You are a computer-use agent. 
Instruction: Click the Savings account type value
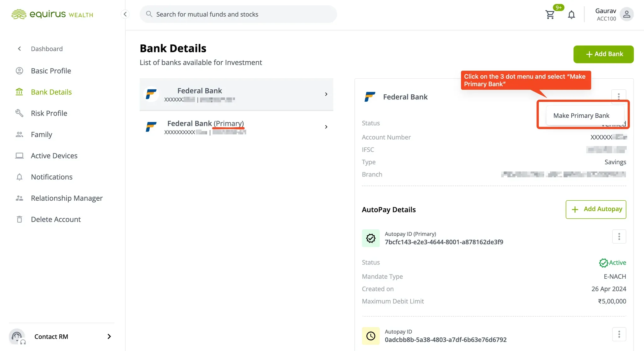615,162
